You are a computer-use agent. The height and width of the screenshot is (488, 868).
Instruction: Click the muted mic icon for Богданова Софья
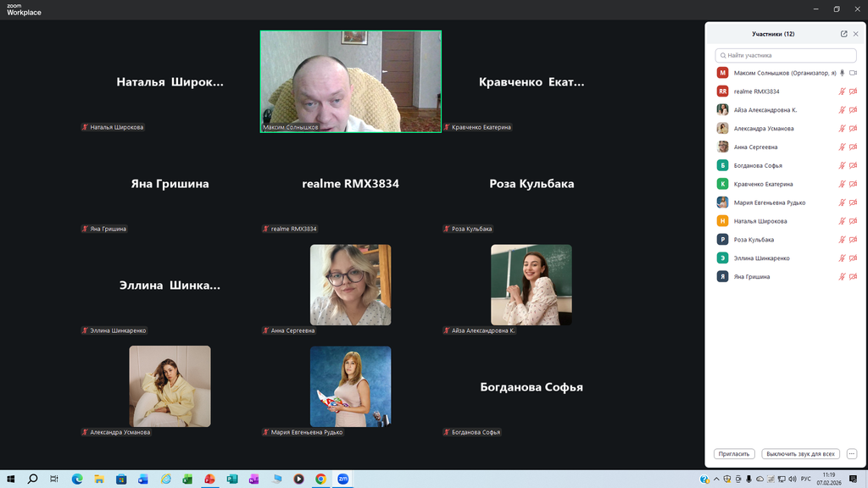[843, 166]
